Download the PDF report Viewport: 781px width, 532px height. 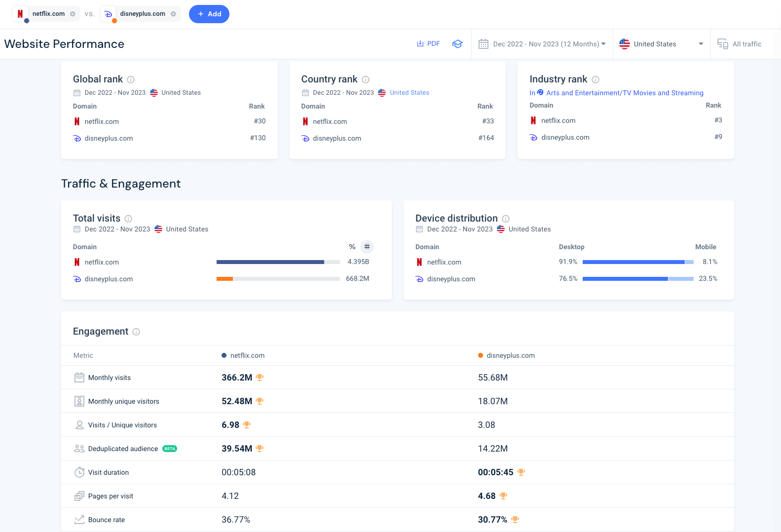tap(428, 44)
